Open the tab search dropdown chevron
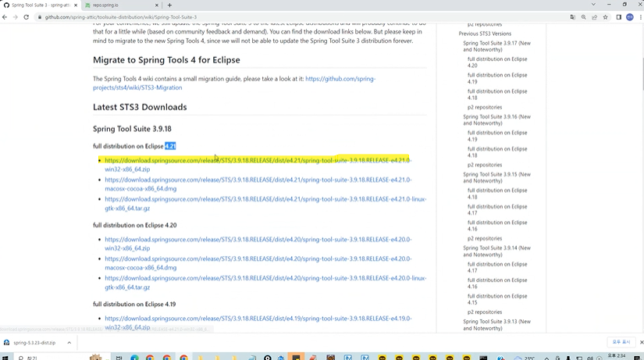644x360 pixels. coord(593,5)
